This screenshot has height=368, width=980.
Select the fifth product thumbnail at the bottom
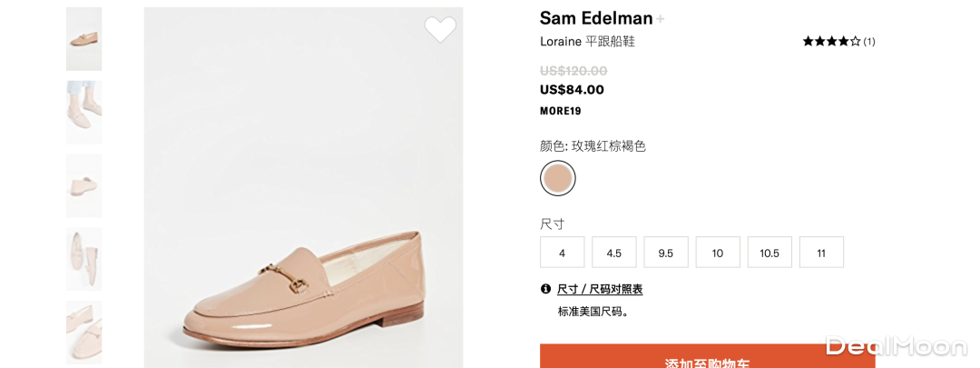(83, 332)
